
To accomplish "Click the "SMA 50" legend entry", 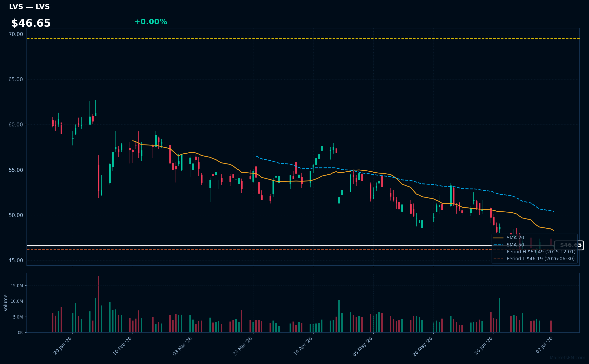I will (x=509, y=245).
